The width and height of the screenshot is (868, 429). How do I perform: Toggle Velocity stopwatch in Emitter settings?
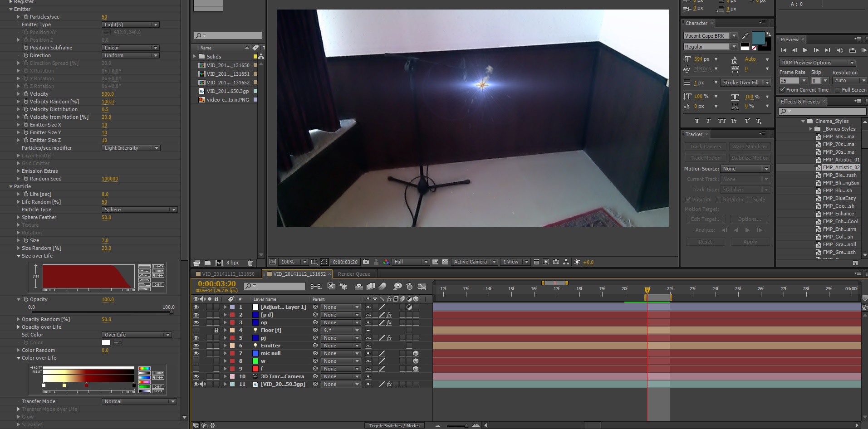point(26,94)
